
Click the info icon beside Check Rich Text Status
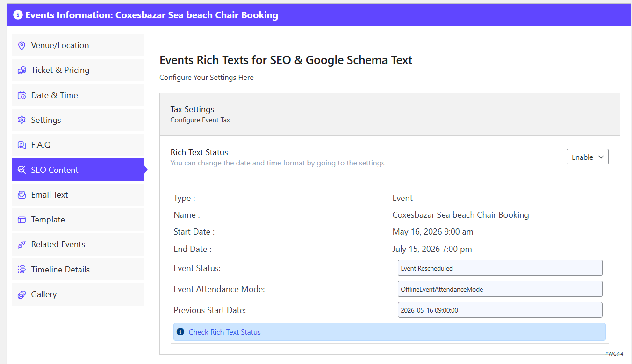click(180, 332)
